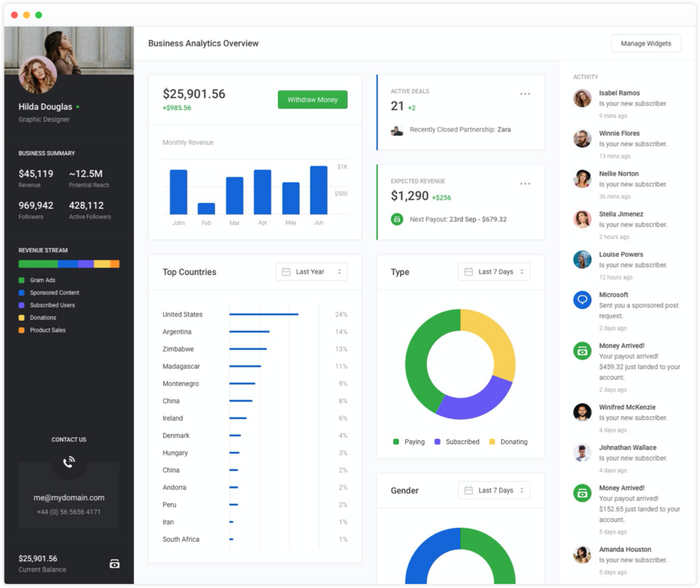Click the +44 (0) 56 5656 4171 phone number

pos(69,511)
